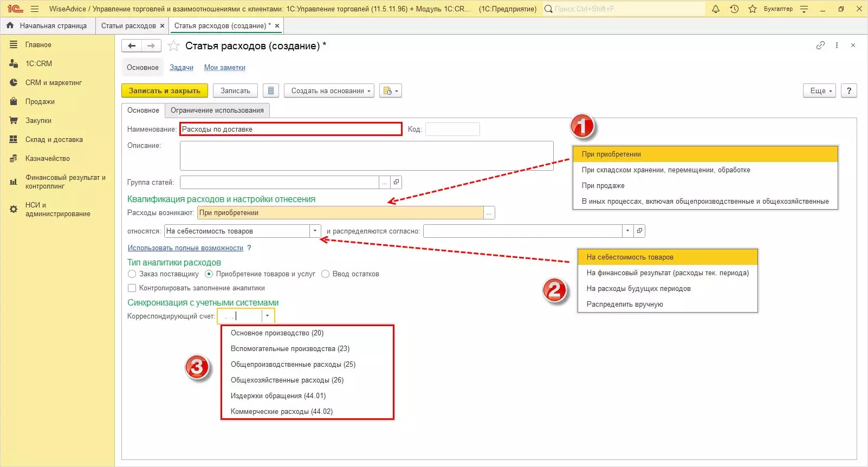This screenshot has width=868, height=467.
Task: Open Использовать полные возможности link
Action: tap(185, 248)
